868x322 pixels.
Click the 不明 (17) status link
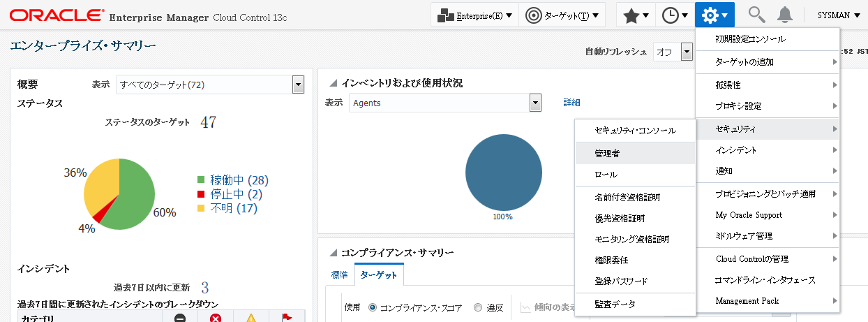tap(234, 208)
